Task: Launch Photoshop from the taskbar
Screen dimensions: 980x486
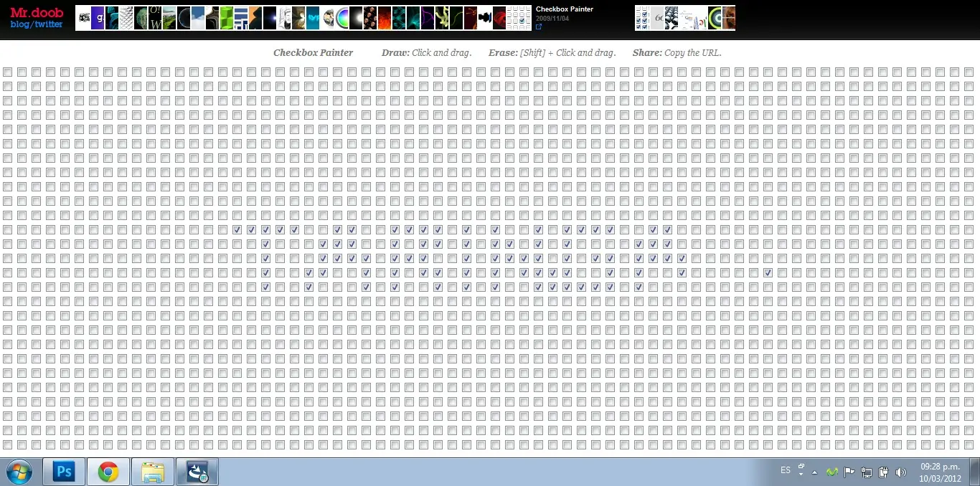Action: click(64, 472)
